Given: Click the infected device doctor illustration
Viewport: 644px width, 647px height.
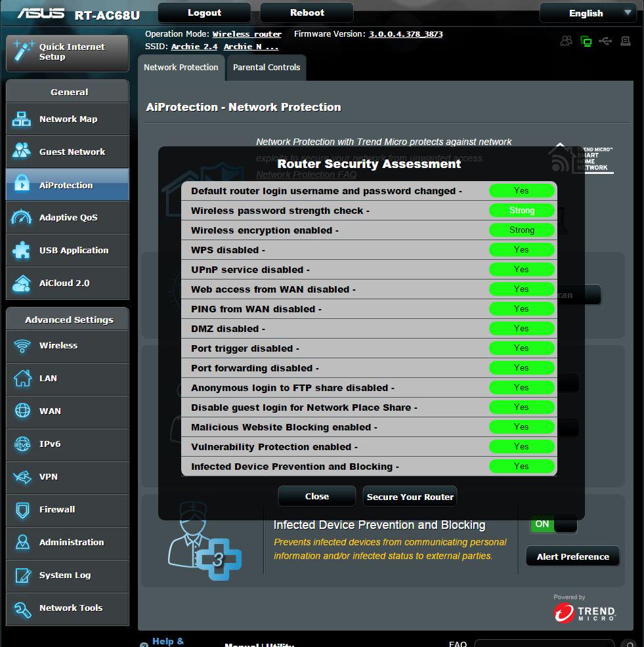Looking at the screenshot, I should 204,541.
